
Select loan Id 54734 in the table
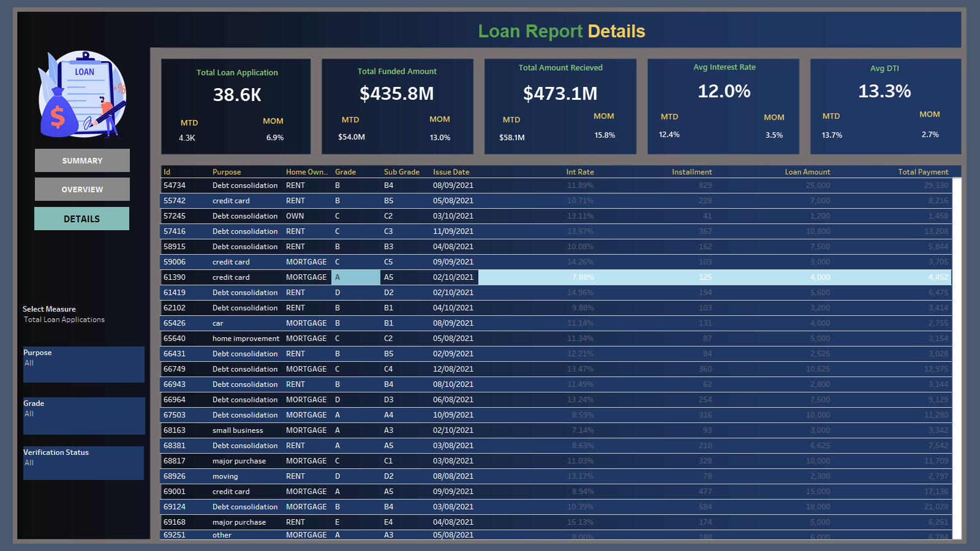tap(175, 186)
